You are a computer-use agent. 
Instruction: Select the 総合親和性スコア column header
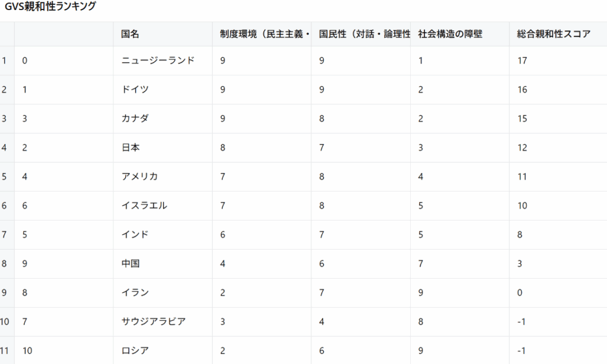tap(558, 34)
